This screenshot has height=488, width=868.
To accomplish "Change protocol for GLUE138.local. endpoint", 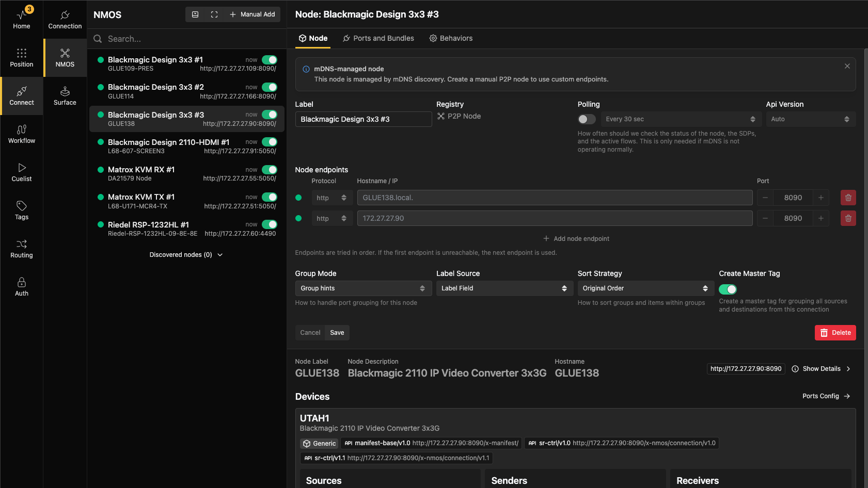I will pyautogui.click(x=332, y=198).
